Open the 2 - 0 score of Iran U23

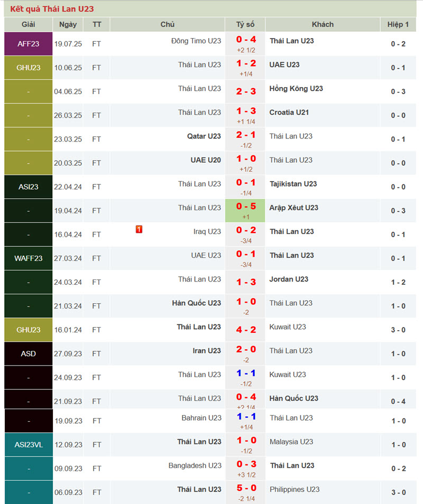(x=246, y=349)
